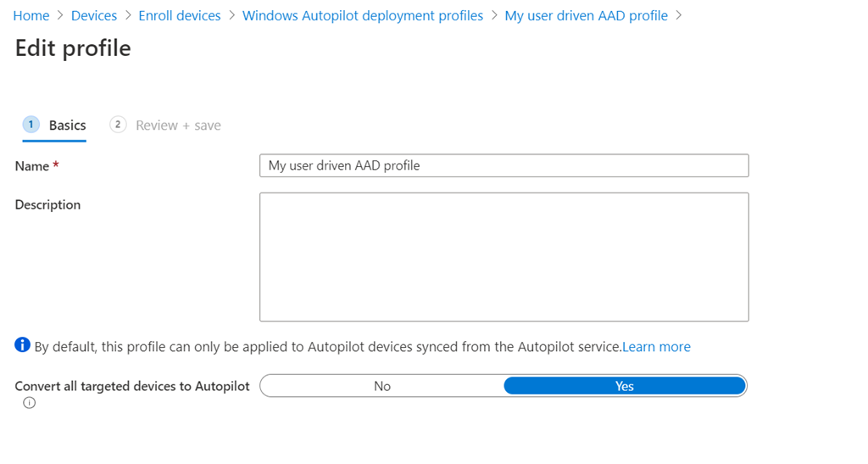
Task: Click the step 2 number badge
Action: click(x=118, y=125)
